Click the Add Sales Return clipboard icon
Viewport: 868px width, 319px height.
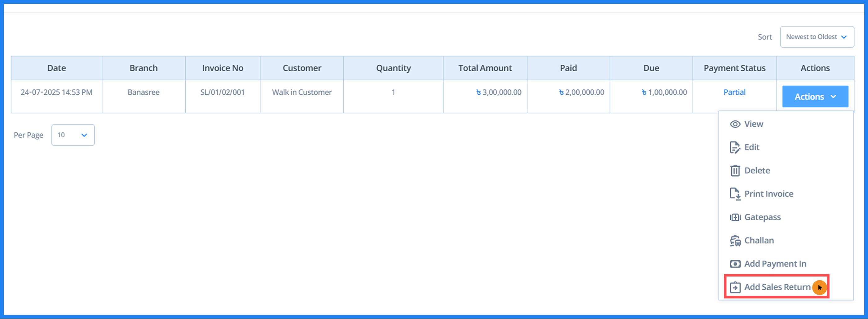[735, 287]
